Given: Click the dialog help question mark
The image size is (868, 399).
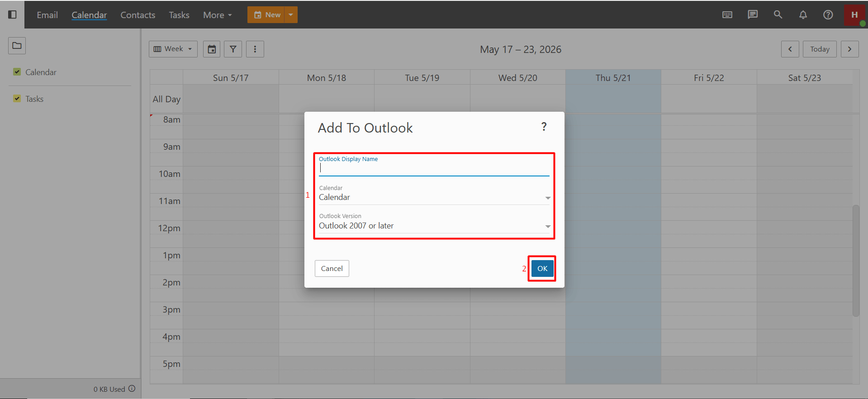Looking at the screenshot, I should click(544, 127).
